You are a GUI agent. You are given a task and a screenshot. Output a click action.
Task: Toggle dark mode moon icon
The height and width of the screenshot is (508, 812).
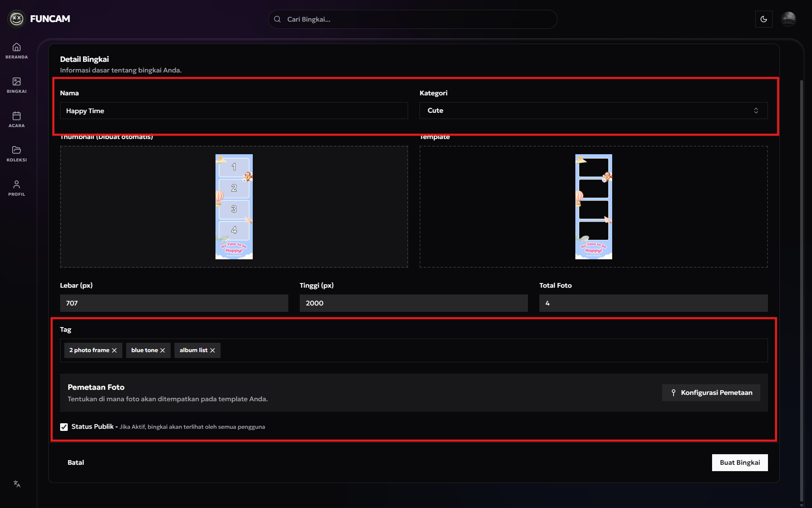click(763, 19)
